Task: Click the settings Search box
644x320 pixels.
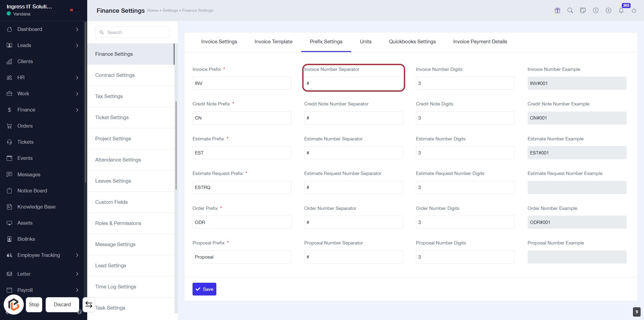Action: (x=132, y=32)
